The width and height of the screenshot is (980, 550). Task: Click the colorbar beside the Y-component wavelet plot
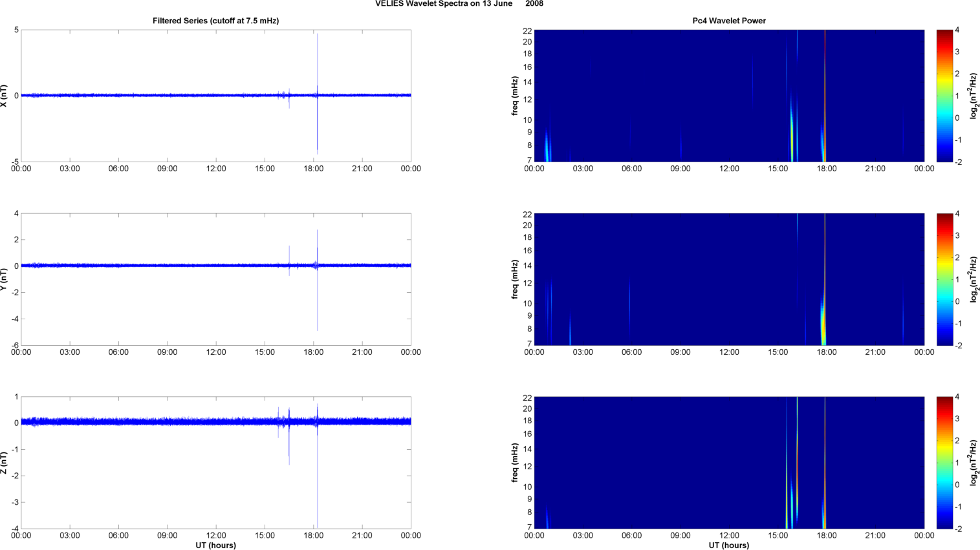[x=944, y=279]
